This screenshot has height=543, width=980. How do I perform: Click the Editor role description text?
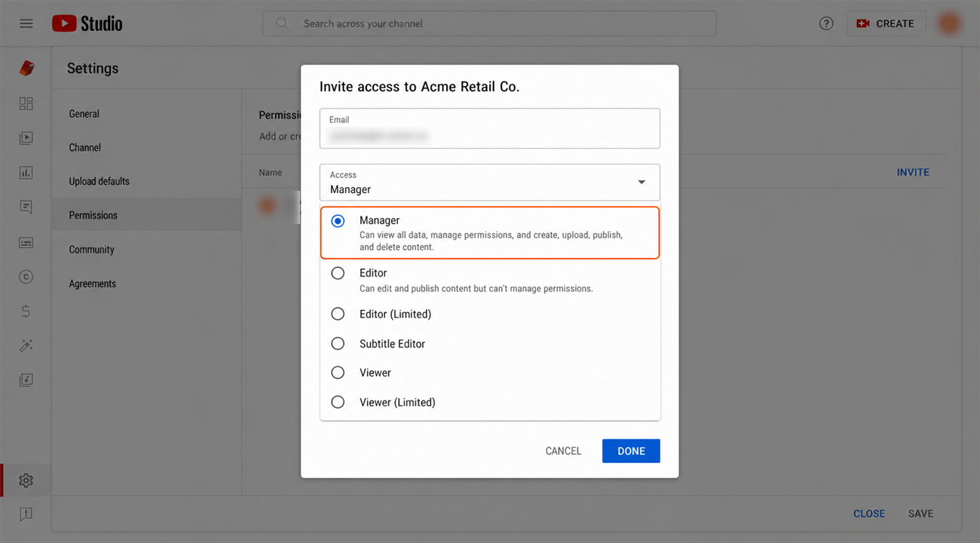click(476, 289)
